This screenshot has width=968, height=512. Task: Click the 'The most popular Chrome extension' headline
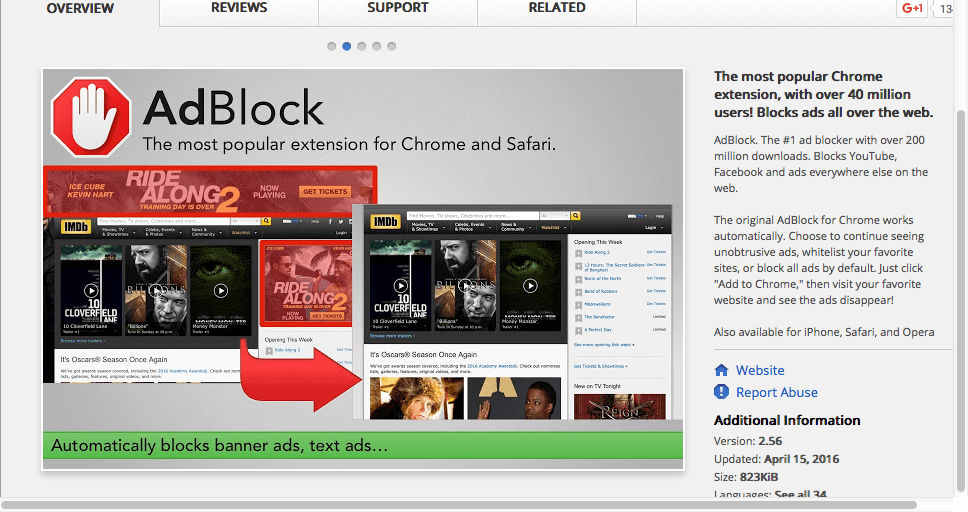[x=824, y=94]
